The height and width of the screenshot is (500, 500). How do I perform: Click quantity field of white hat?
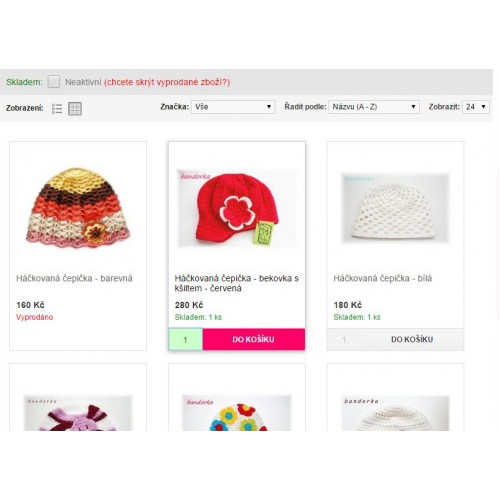point(344,339)
